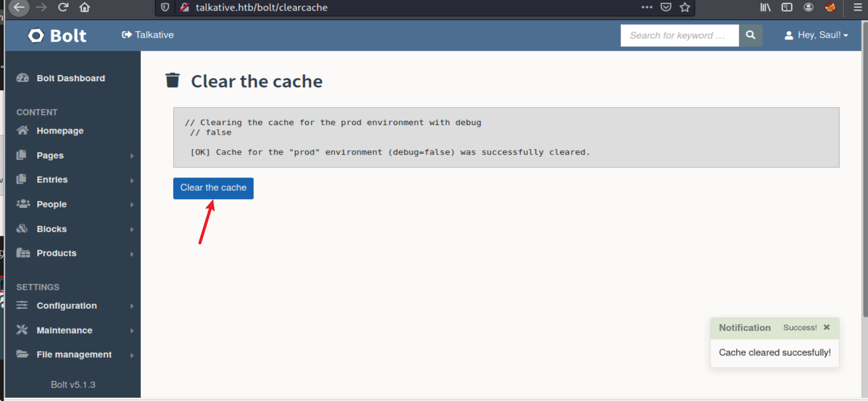Click the Blocks cubes icon

point(22,229)
